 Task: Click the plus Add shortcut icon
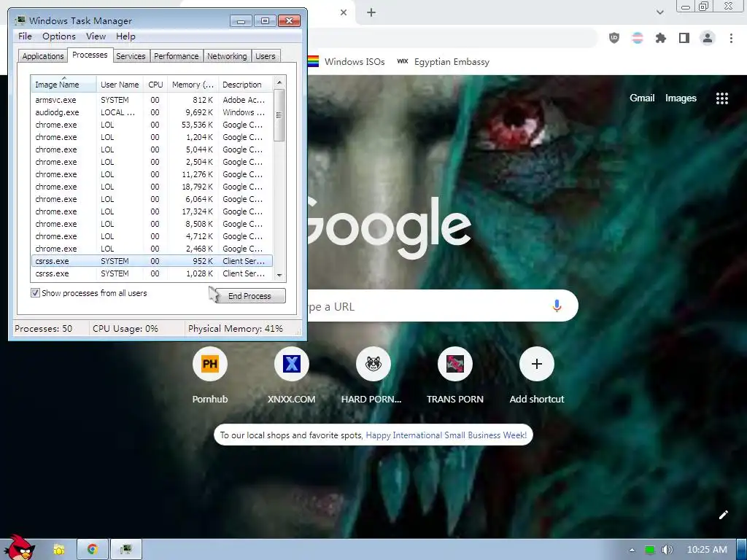(x=536, y=364)
